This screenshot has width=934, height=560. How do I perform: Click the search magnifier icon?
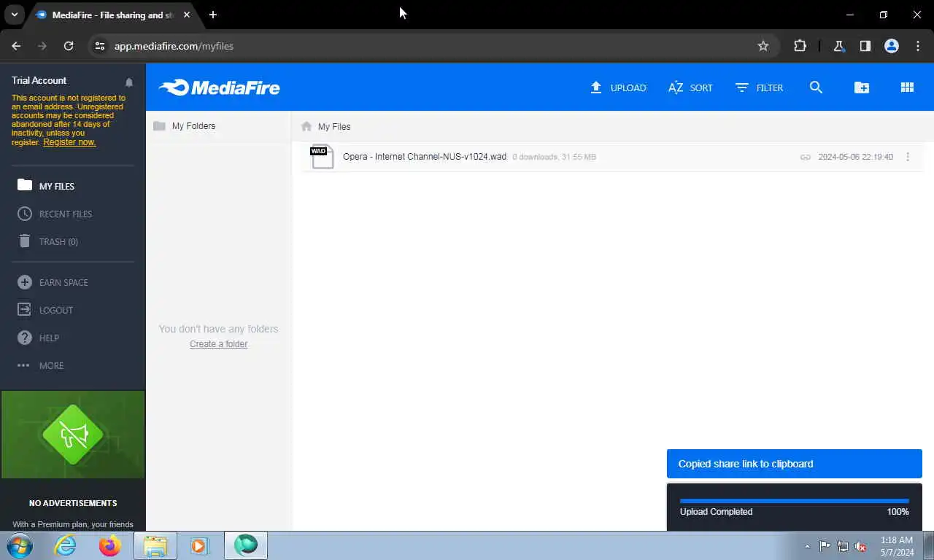tap(816, 87)
